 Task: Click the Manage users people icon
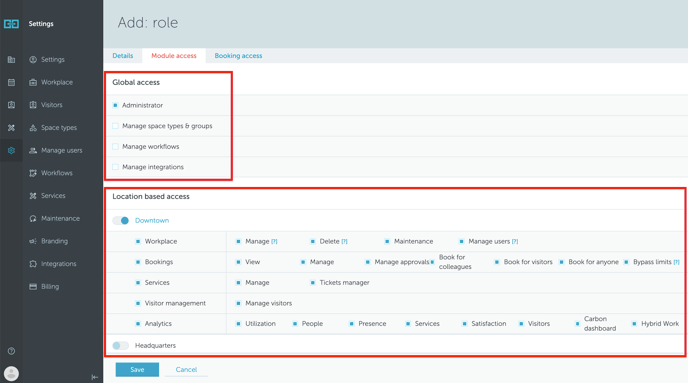coord(33,150)
